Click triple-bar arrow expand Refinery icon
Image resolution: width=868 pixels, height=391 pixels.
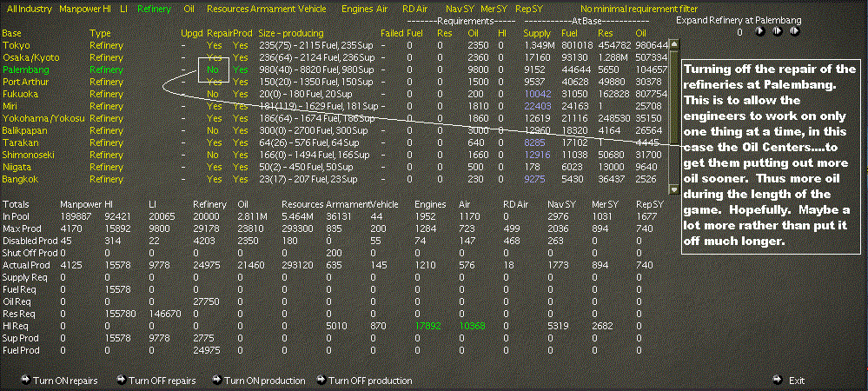[796, 32]
